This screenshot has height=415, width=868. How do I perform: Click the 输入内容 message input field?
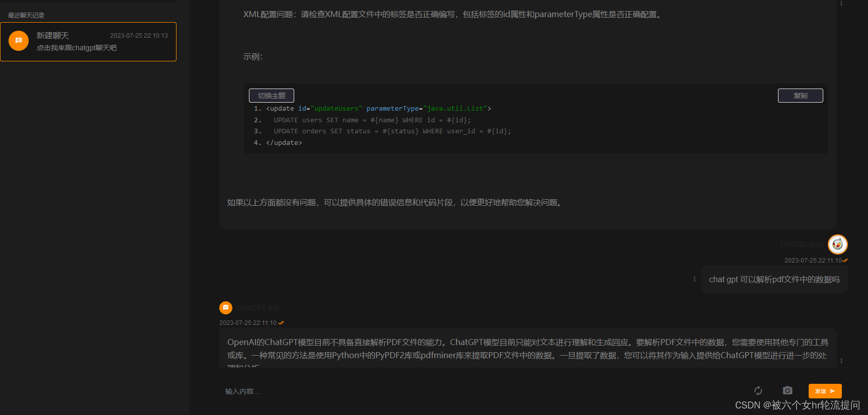point(483,391)
